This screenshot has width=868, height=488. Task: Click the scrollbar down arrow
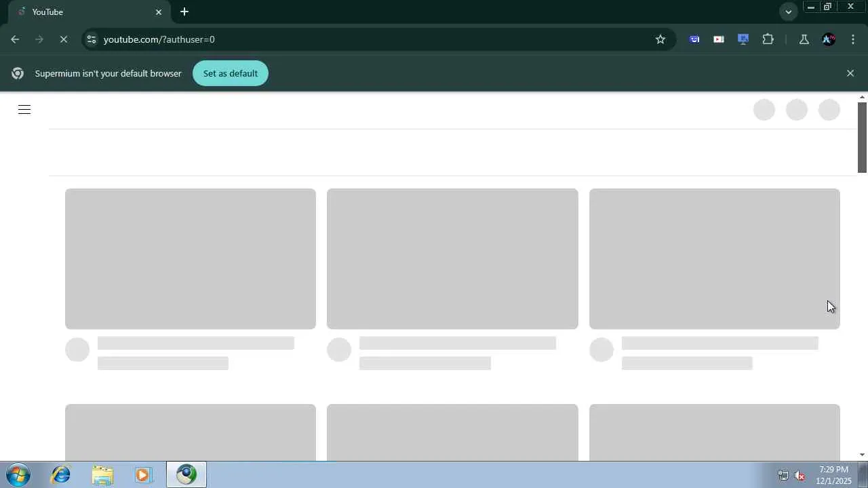point(863,455)
